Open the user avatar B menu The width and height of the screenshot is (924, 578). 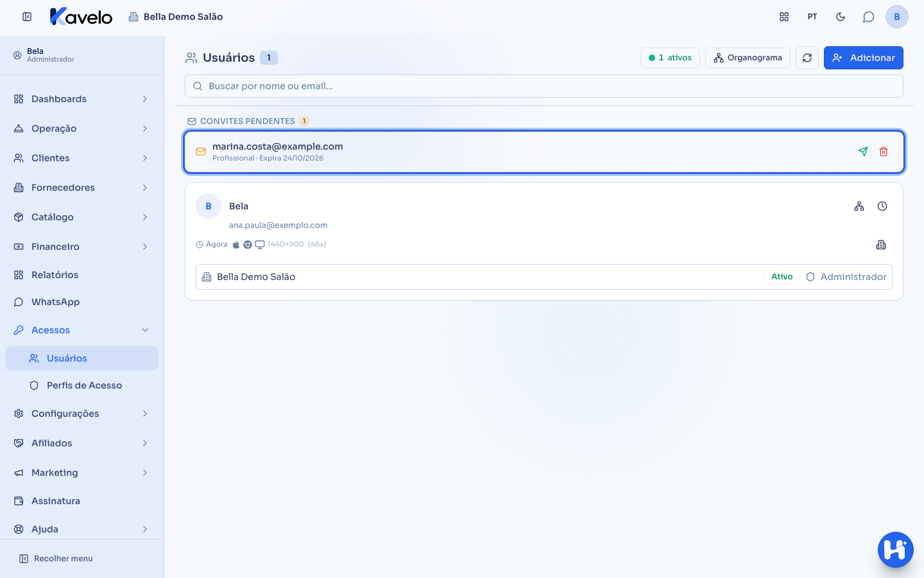pos(897,17)
